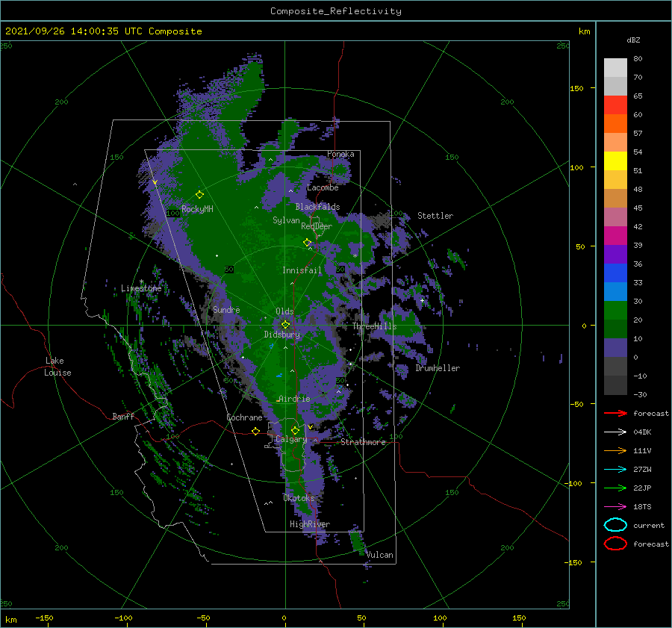The height and width of the screenshot is (628, 672).
Task: Click the green 22JP arrow icon
Action: point(615,488)
